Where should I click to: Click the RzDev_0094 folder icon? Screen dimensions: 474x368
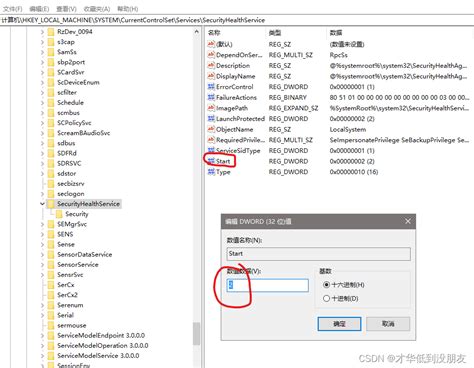click(x=51, y=32)
